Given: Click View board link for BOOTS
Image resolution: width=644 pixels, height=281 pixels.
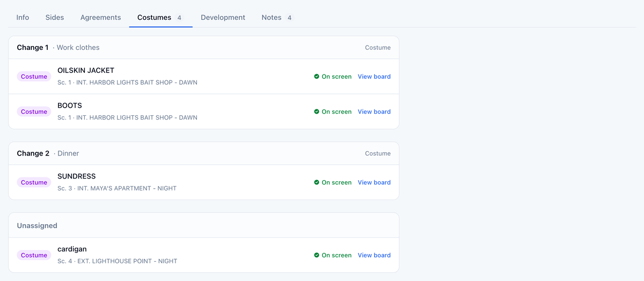Looking at the screenshot, I should 374,112.
